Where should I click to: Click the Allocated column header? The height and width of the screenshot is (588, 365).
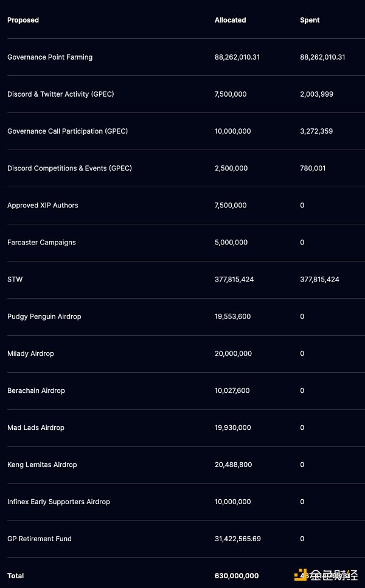[231, 20]
